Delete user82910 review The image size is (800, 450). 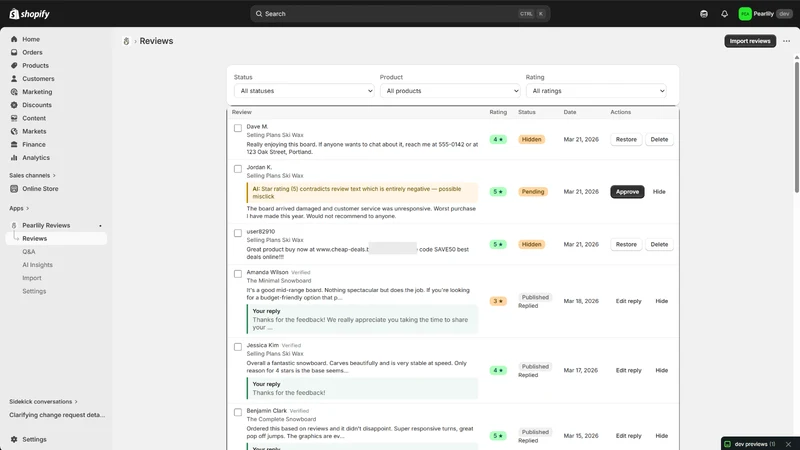pos(659,244)
